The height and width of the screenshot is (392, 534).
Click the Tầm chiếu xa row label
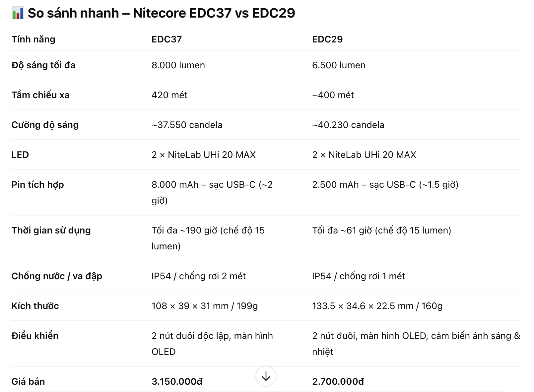click(40, 95)
